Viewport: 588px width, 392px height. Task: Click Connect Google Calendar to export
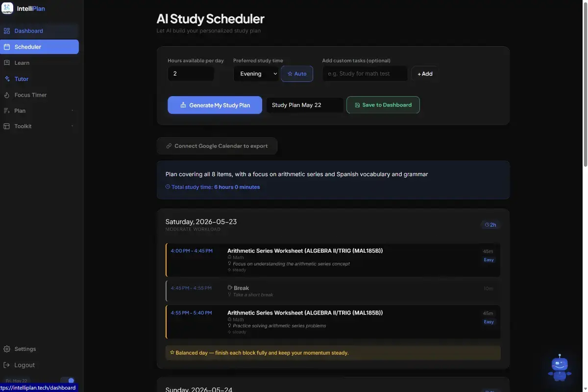tap(217, 146)
